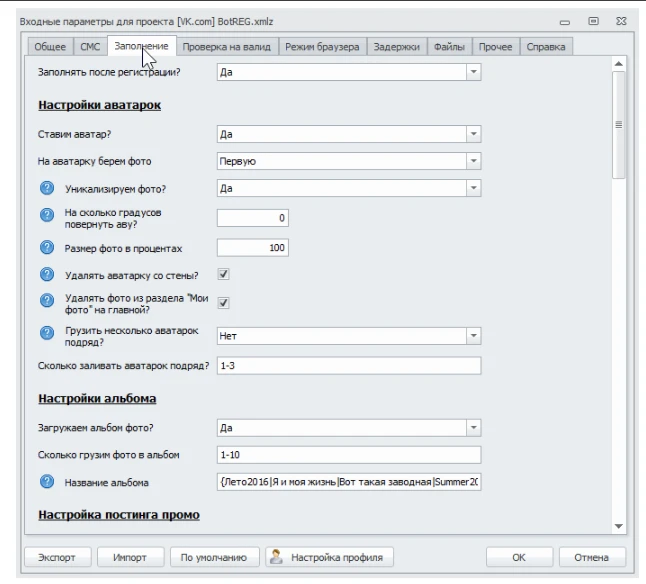Switch to the Проверка на валид tab
This screenshot has width=646, height=584.
pos(227,47)
